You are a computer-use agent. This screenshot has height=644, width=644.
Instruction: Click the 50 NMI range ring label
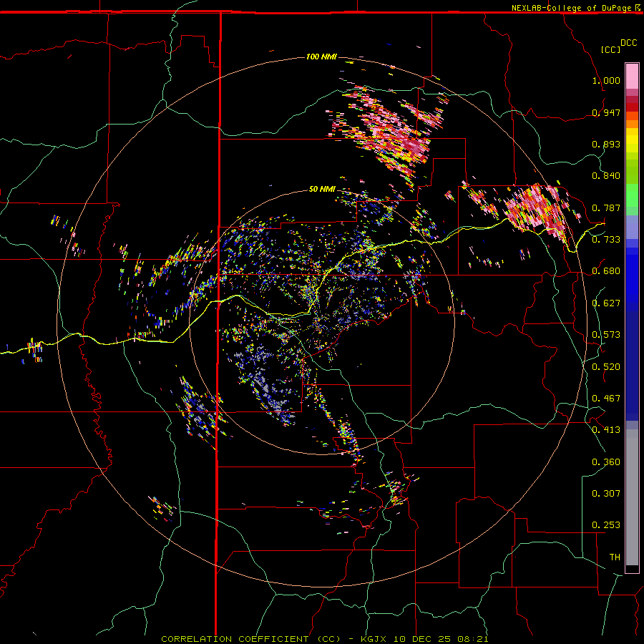tap(322, 190)
